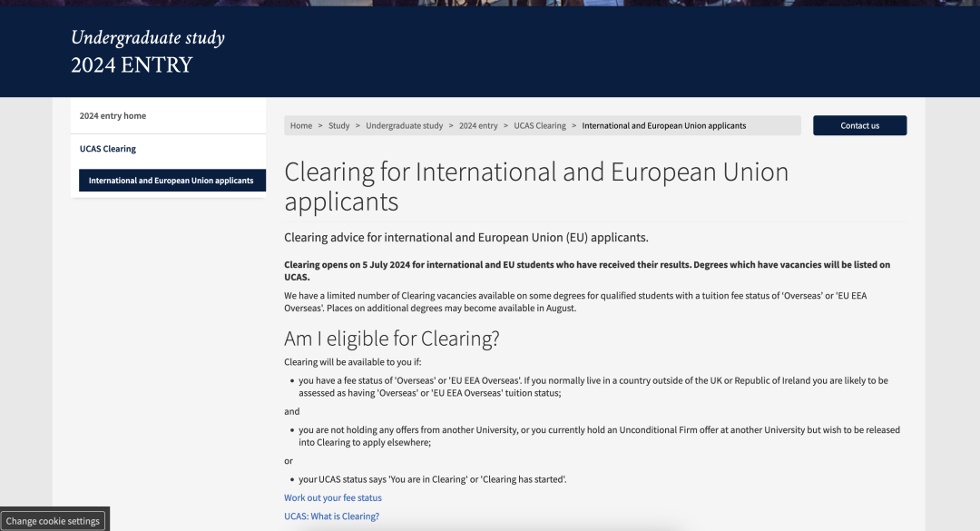Open the UCAS: What is Clearing? link
Image resolution: width=980 pixels, height=531 pixels.
(331, 516)
